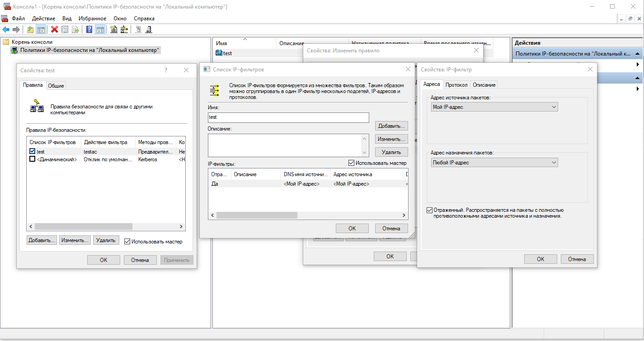Open the Действие menu
Screen dimensions: 644x341
click(x=43, y=19)
